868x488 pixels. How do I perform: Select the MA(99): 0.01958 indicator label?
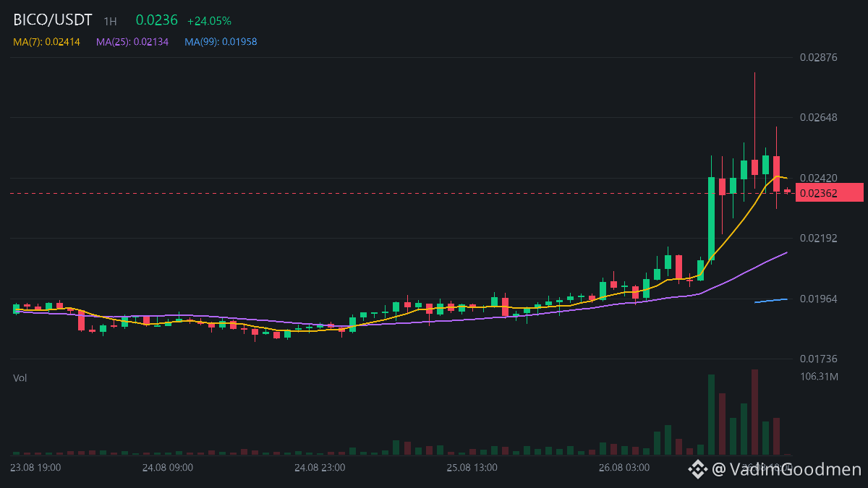pyautogui.click(x=221, y=42)
